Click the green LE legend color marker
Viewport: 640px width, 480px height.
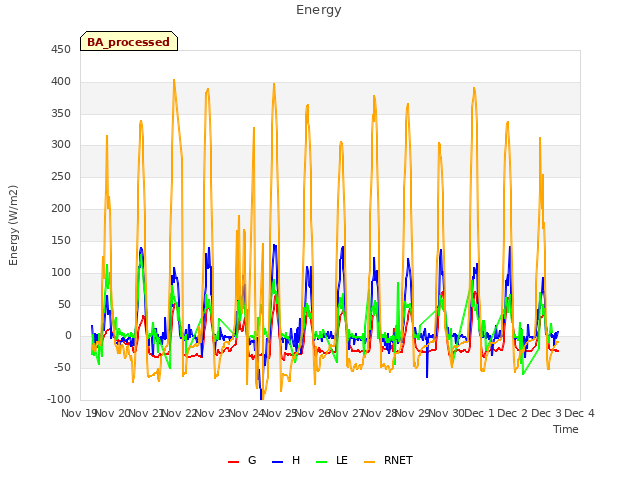pos(322,462)
